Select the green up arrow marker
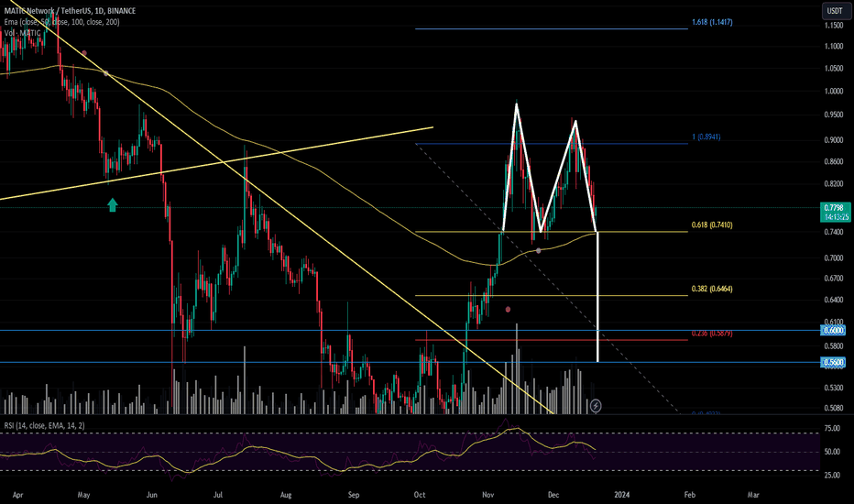Screen dimensions: 854x504 (112, 205)
